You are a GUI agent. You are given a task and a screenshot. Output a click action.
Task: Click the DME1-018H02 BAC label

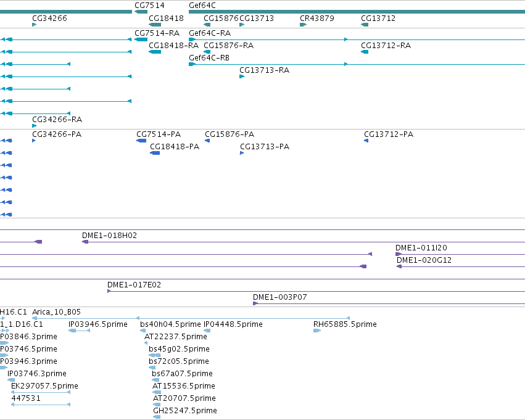click(109, 235)
